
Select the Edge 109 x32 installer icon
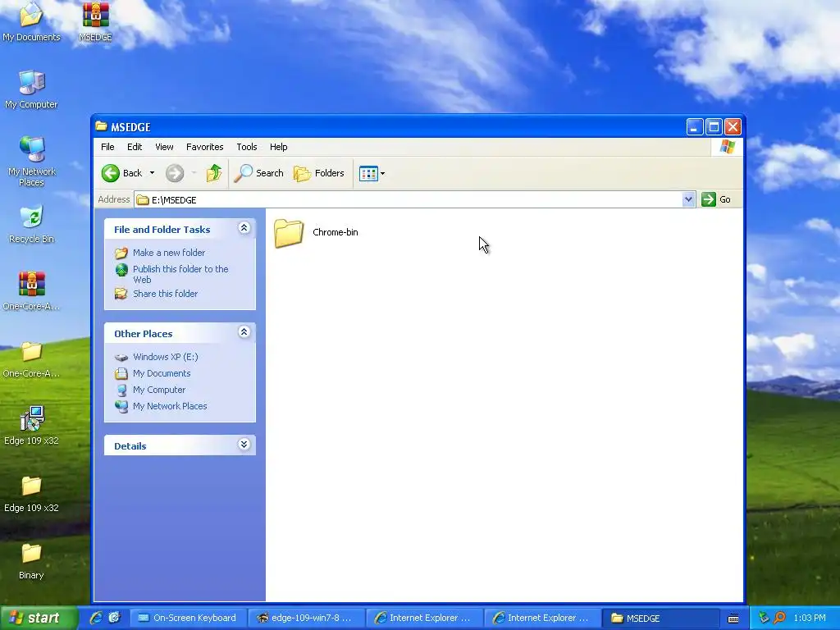click(31, 426)
